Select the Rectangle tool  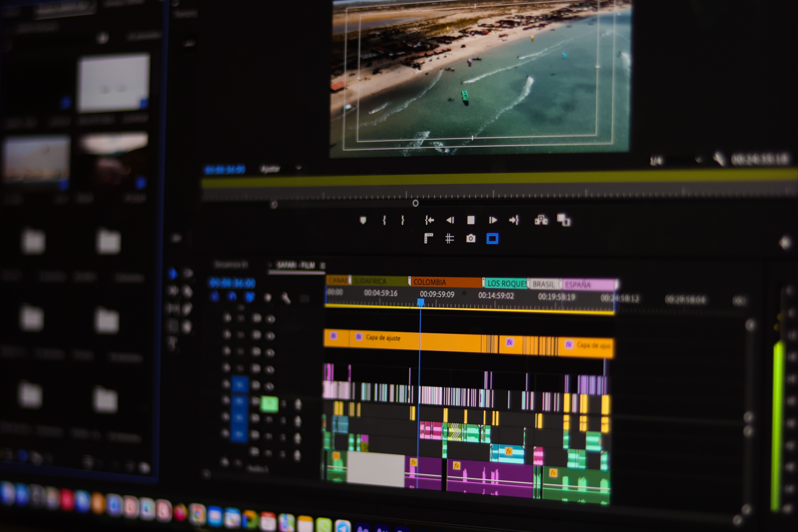172,326
